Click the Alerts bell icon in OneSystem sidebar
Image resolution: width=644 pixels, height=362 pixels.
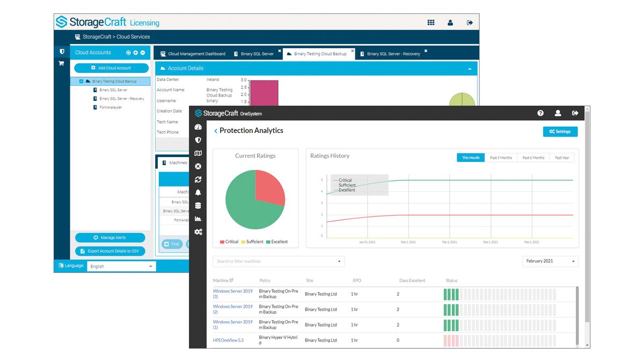click(198, 193)
